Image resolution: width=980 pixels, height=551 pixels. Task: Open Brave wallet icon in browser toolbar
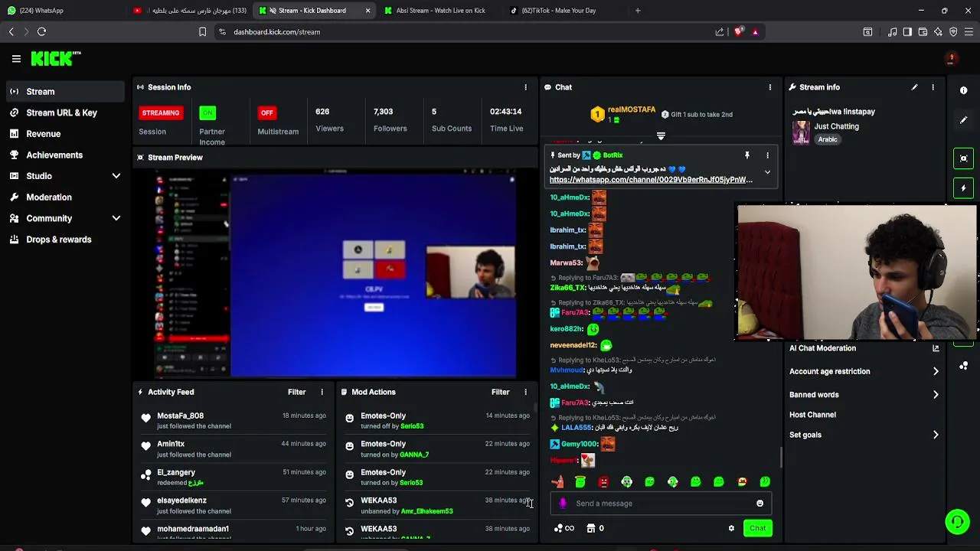(x=923, y=32)
